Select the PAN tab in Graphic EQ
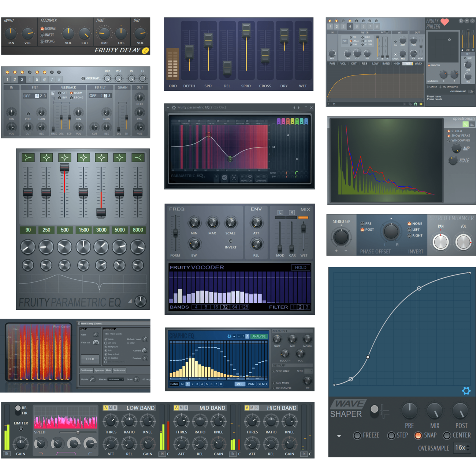 [x=251, y=384]
